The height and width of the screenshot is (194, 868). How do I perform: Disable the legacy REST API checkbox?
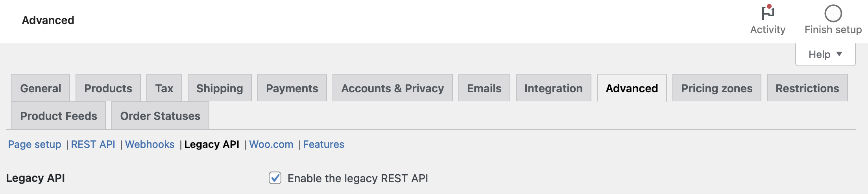pyautogui.click(x=275, y=178)
